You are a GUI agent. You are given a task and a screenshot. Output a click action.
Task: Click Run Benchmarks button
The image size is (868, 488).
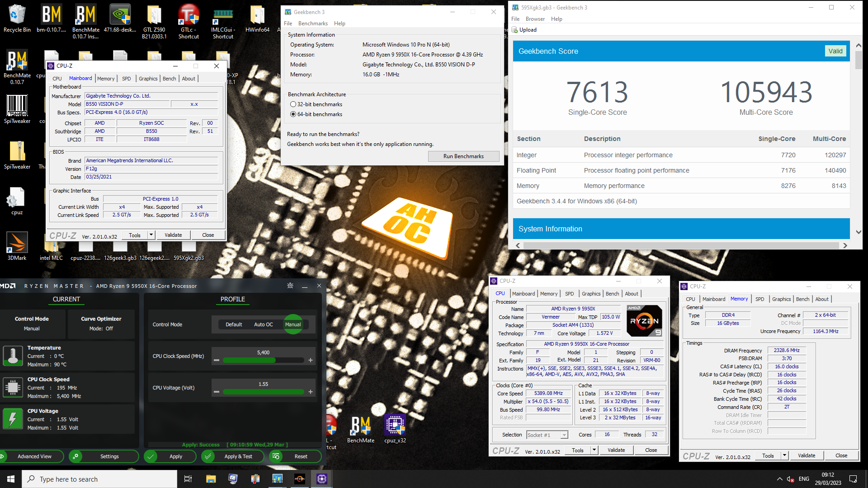463,156
